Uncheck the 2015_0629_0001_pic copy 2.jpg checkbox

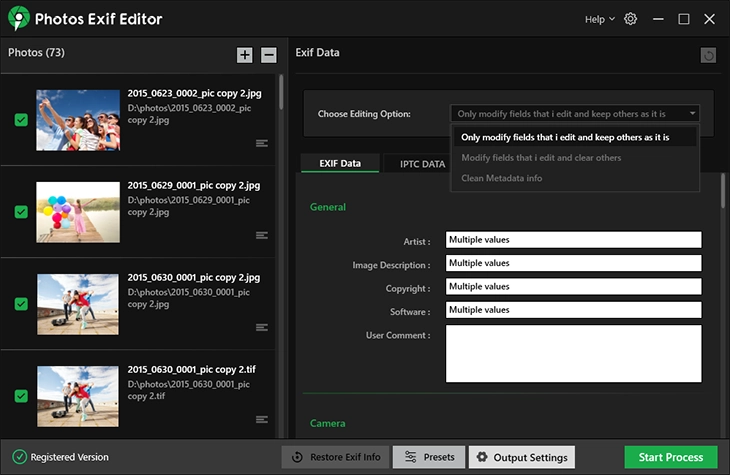(21, 212)
